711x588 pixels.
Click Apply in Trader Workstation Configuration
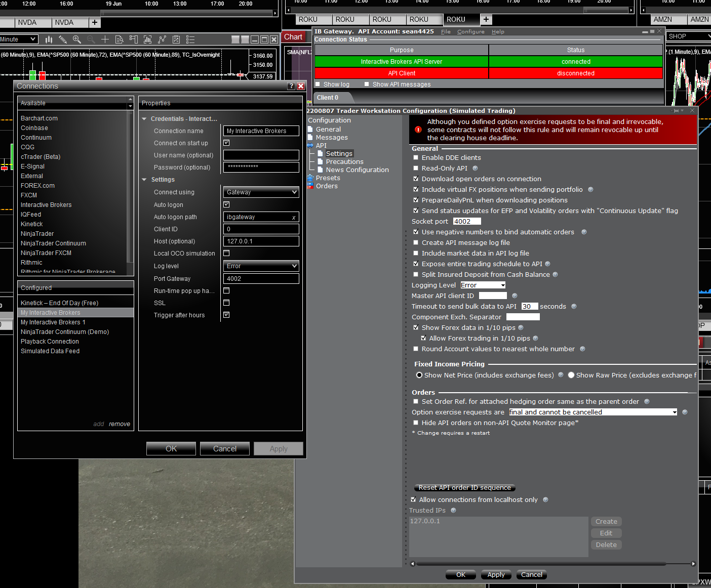coord(496,575)
